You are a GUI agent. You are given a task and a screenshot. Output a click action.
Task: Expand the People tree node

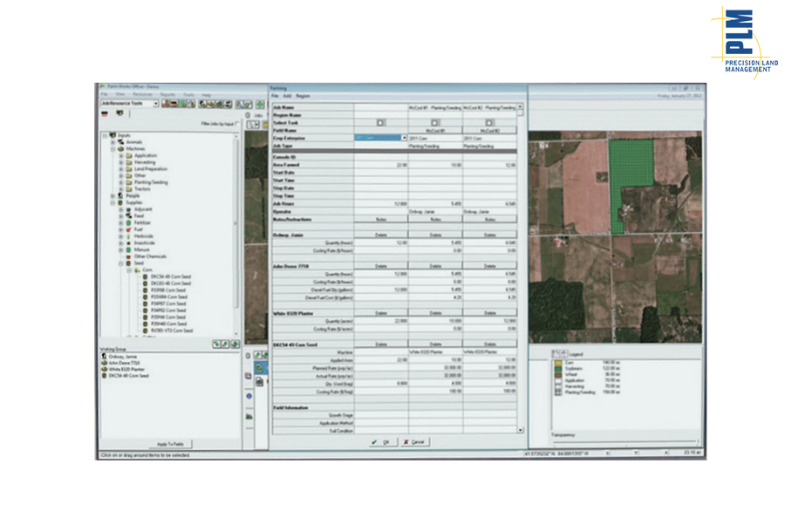coord(113,195)
